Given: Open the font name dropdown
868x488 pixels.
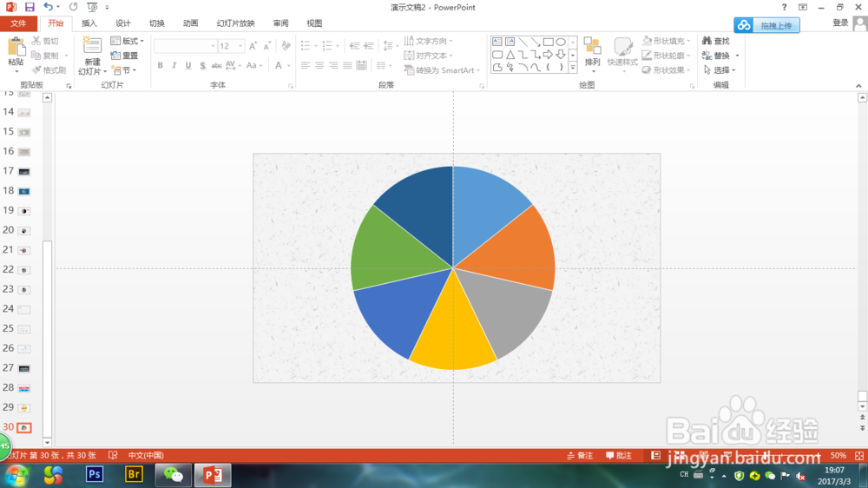Looking at the screenshot, I should pos(213,46).
